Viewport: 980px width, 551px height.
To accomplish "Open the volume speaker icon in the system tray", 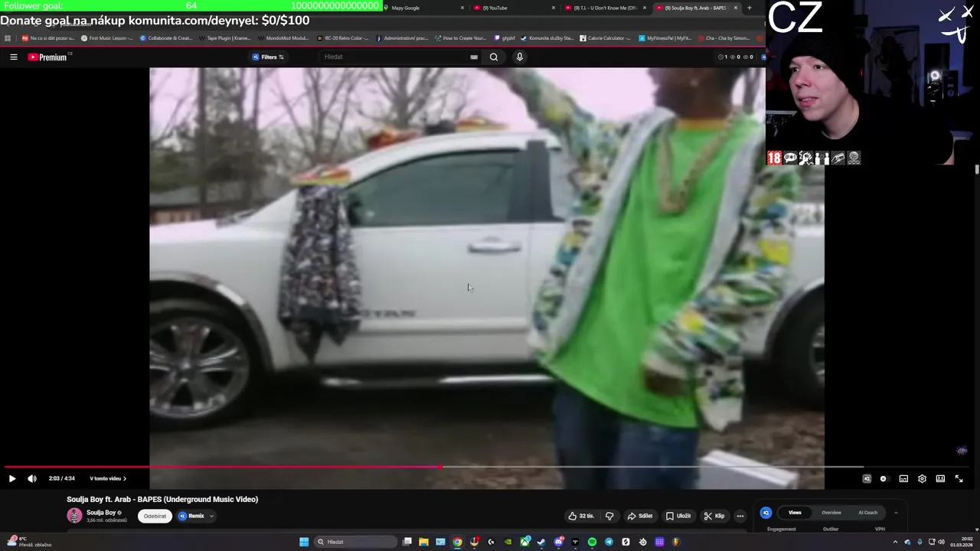I will click(x=941, y=542).
